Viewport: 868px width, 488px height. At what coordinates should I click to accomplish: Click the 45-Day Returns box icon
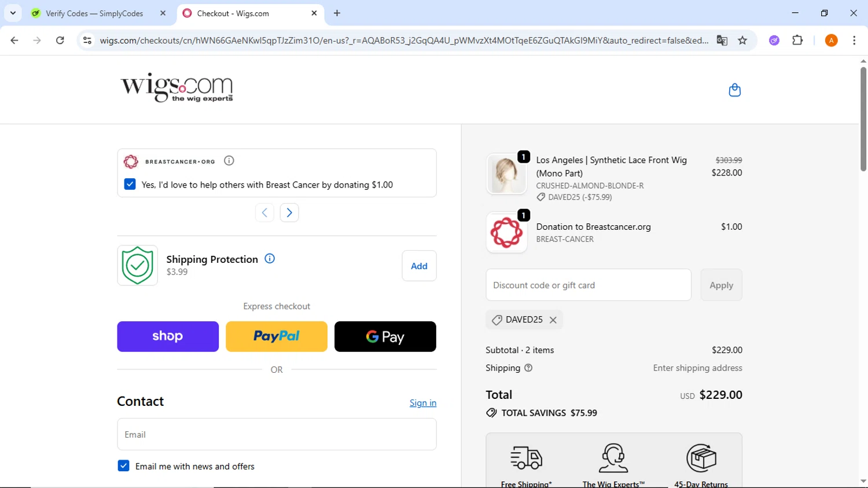[701, 458]
